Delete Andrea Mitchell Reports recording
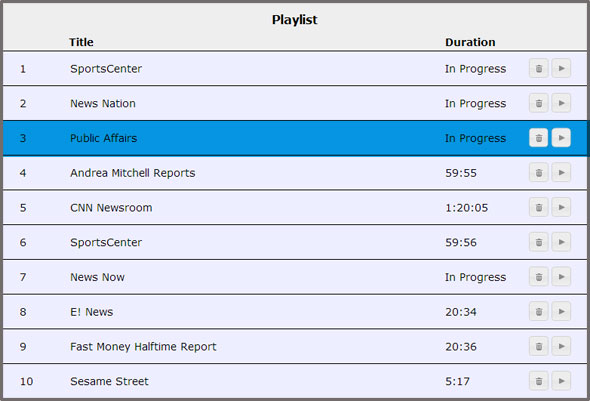Screen dimensions: 590x401 point(538,173)
